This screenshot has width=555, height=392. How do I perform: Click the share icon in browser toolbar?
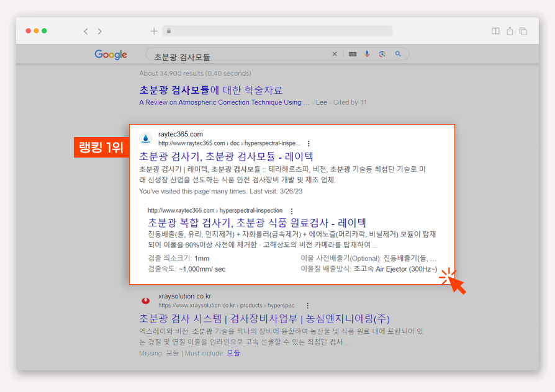510,31
